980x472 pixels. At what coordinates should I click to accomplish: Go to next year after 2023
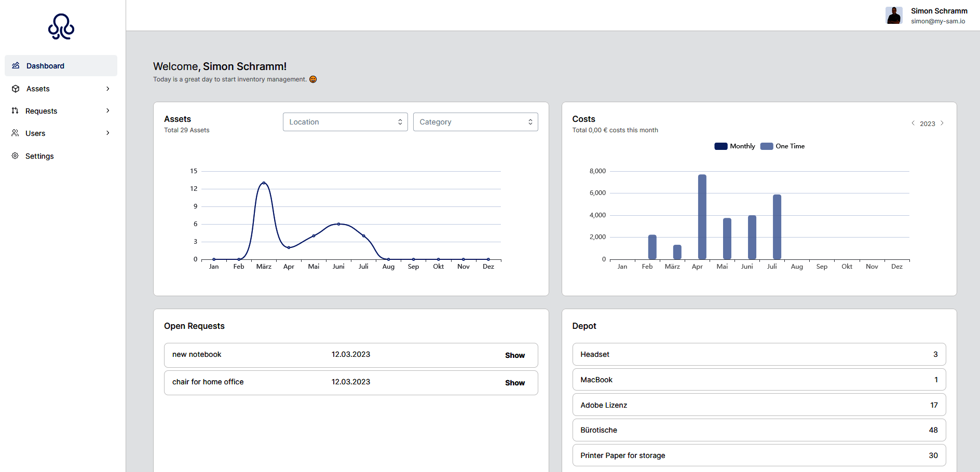[942, 123]
